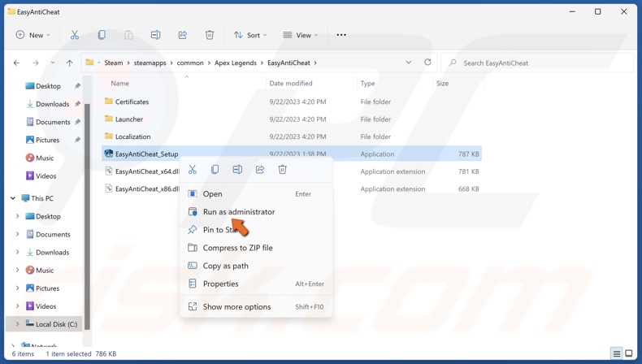
Task: Click the Certificates folder icon
Action: [x=109, y=101]
